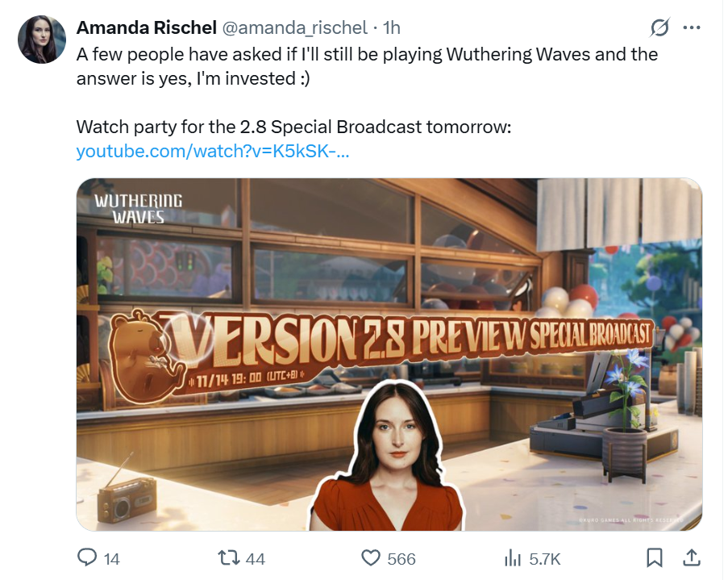Like the post with the heart icon
Screen dimensions: 728x580
click(371, 557)
